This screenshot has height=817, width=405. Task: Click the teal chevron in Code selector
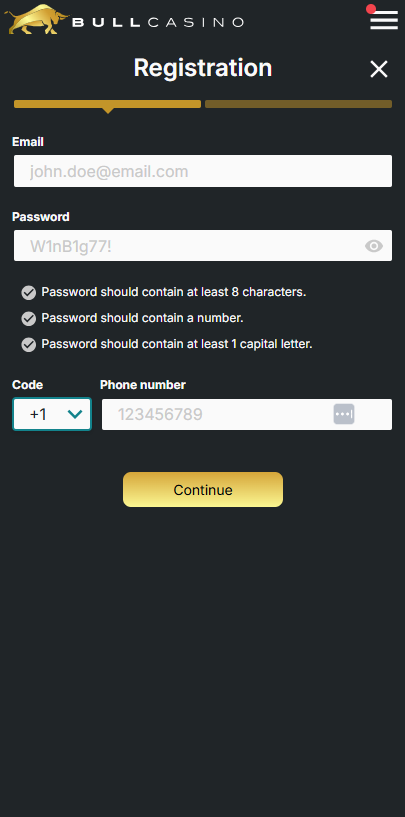[x=75, y=414]
